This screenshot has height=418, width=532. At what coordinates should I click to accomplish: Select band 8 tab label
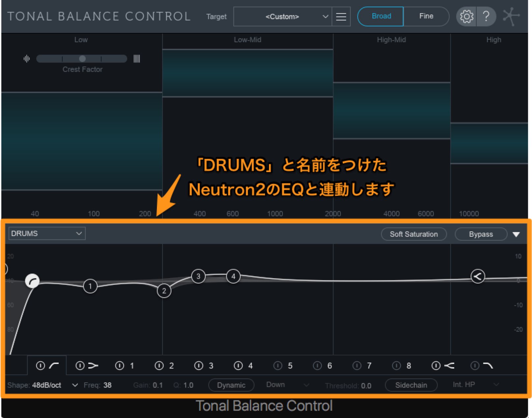click(409, 366)
